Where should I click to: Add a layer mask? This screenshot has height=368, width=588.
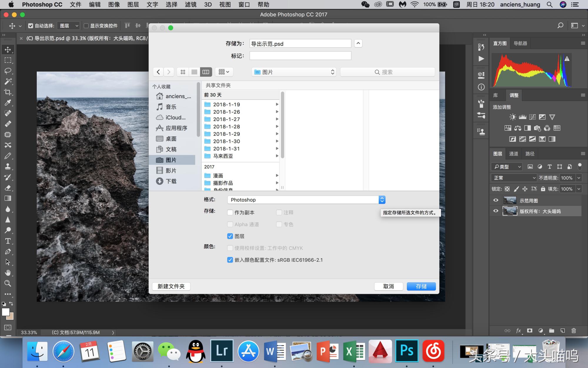(529, 331)
